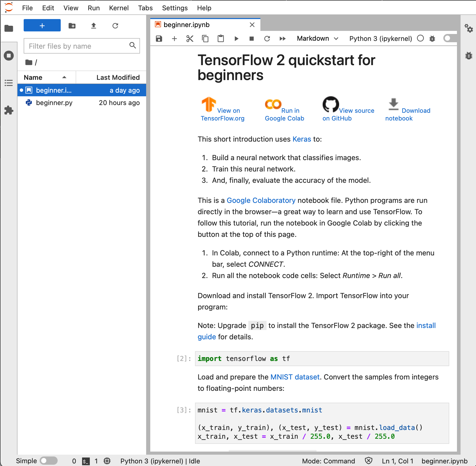
Task: Save the notebook with the disk icon
Action: [x=159, y=39]
